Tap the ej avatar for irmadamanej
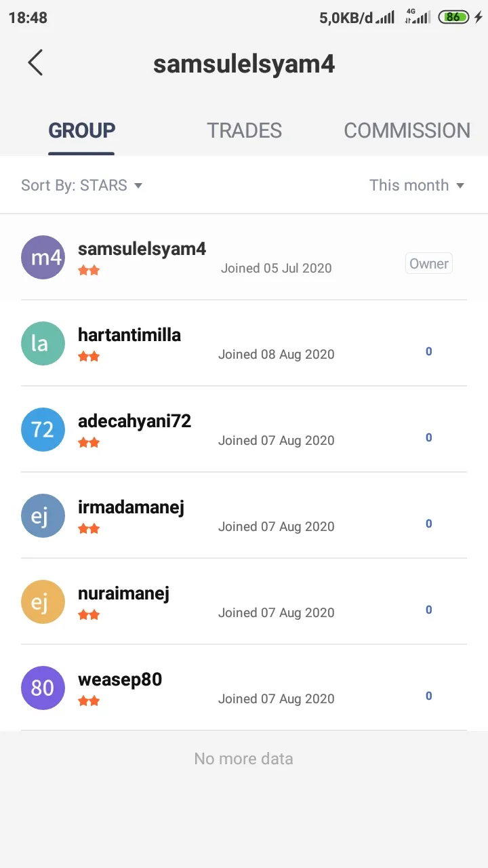This screenshot has width=488, height=868. click(x=43, y=515)
